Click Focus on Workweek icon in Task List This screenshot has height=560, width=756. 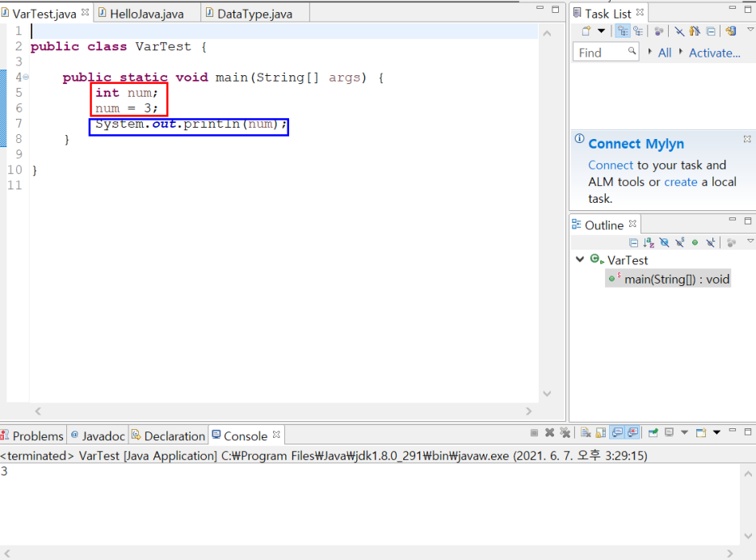click(x=658, y=32)
